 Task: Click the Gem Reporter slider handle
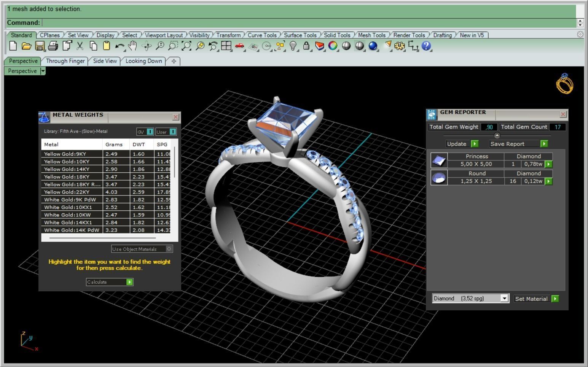[x=497, y=135]
